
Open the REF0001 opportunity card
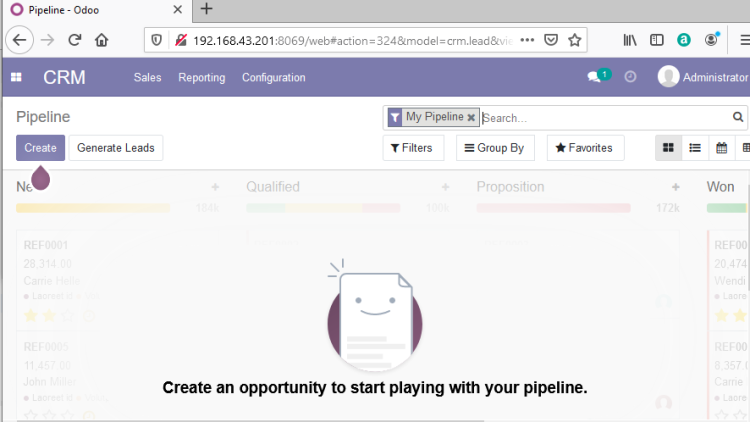118,280
